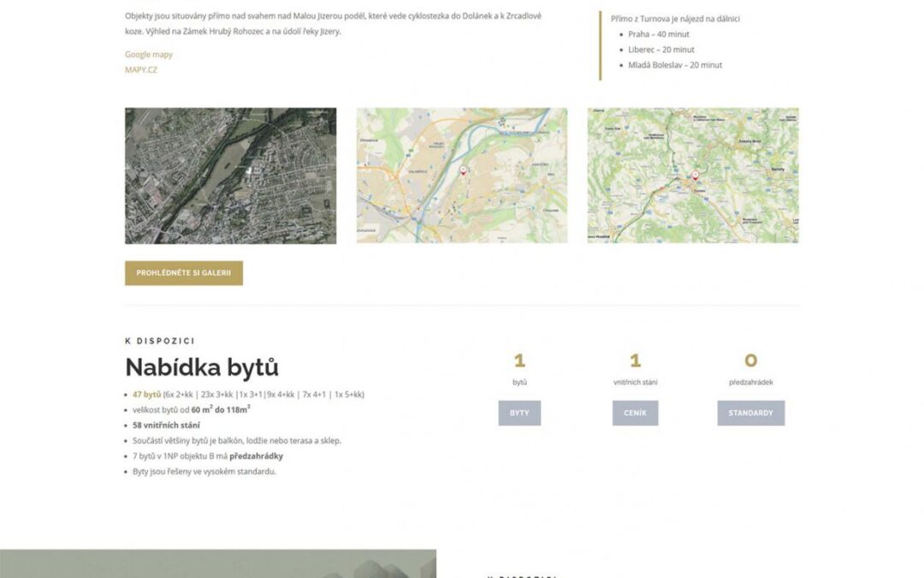Open the town street map thumbnail

(462, 176)
